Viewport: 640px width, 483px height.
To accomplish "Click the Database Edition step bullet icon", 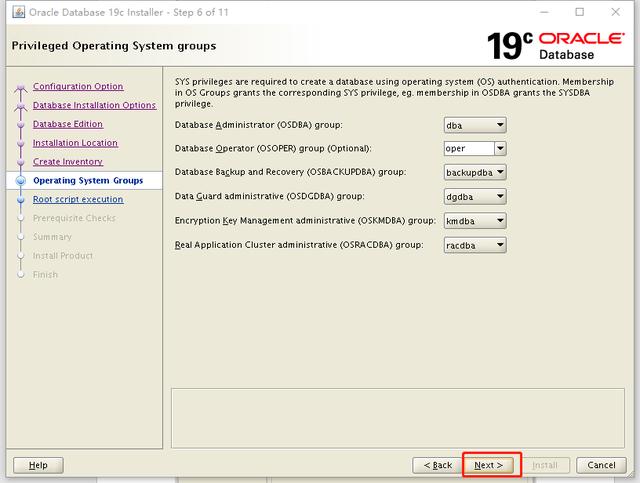I will (21, 124).
